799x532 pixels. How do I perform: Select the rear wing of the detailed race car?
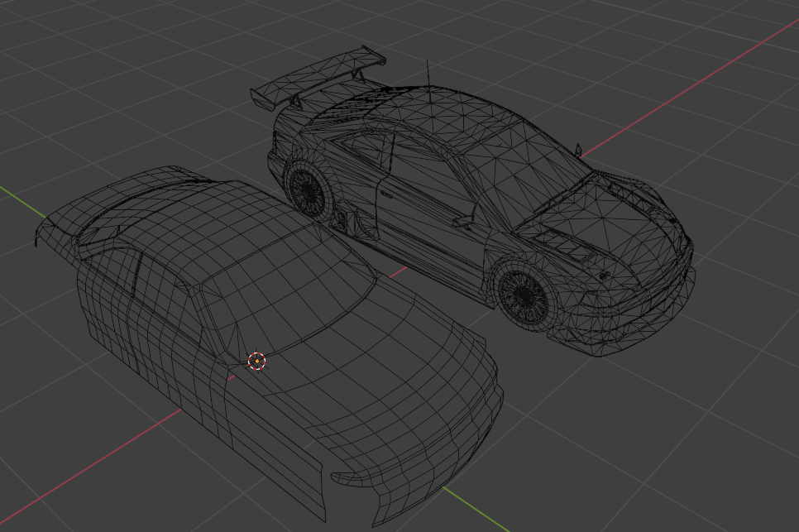tap(318, 76)
